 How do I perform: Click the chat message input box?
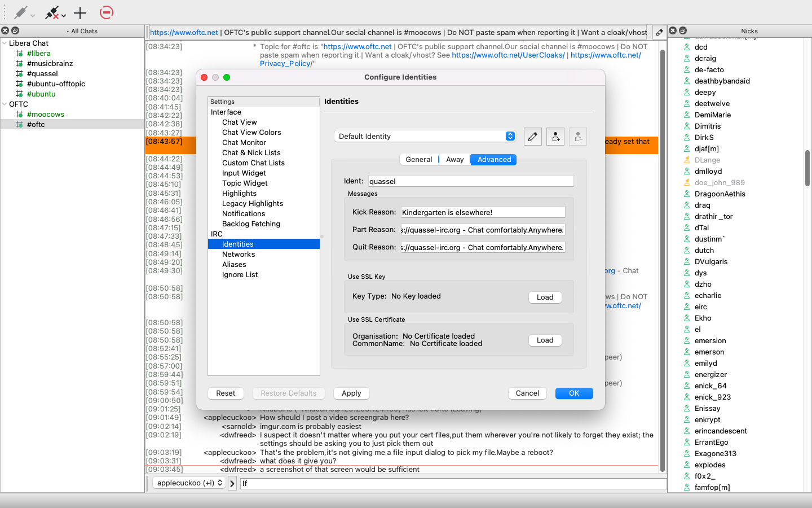(453, 483)
